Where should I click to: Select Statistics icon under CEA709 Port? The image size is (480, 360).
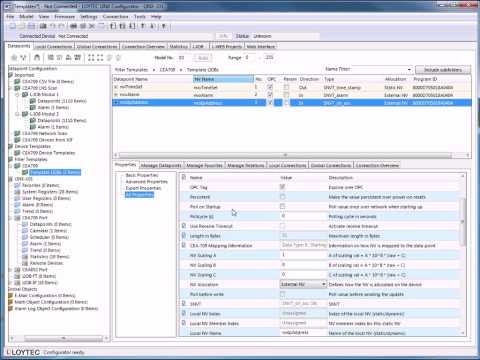coord(25,257)
